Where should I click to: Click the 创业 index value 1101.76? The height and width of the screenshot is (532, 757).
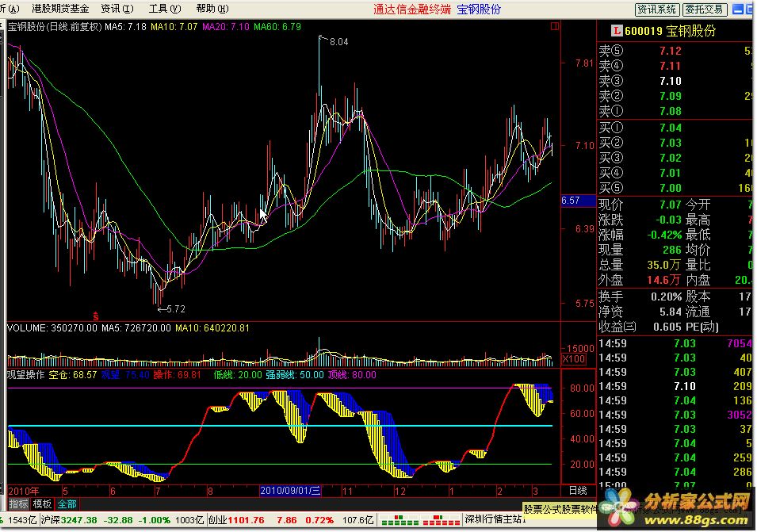pos(247,520)
